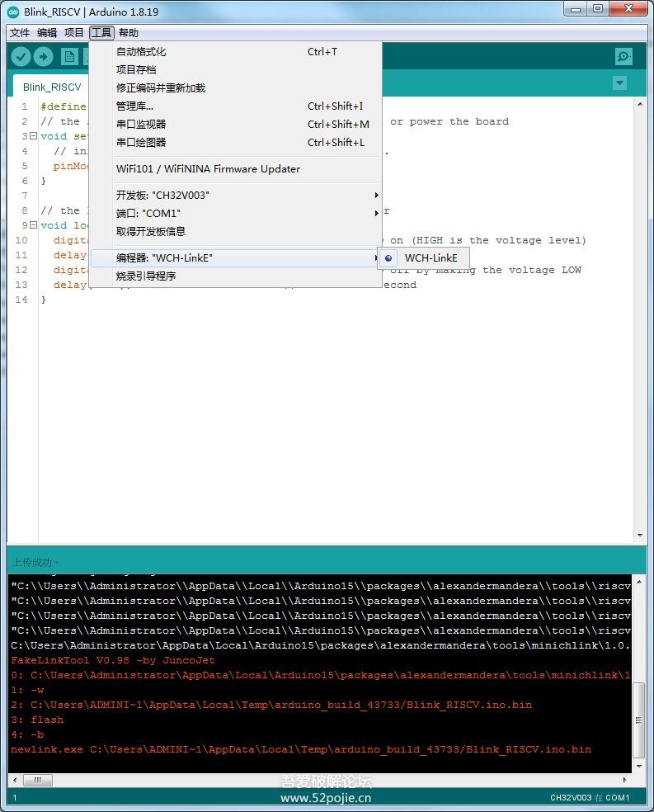Collapse the fold marker on line 3

(x=34, y=136)
